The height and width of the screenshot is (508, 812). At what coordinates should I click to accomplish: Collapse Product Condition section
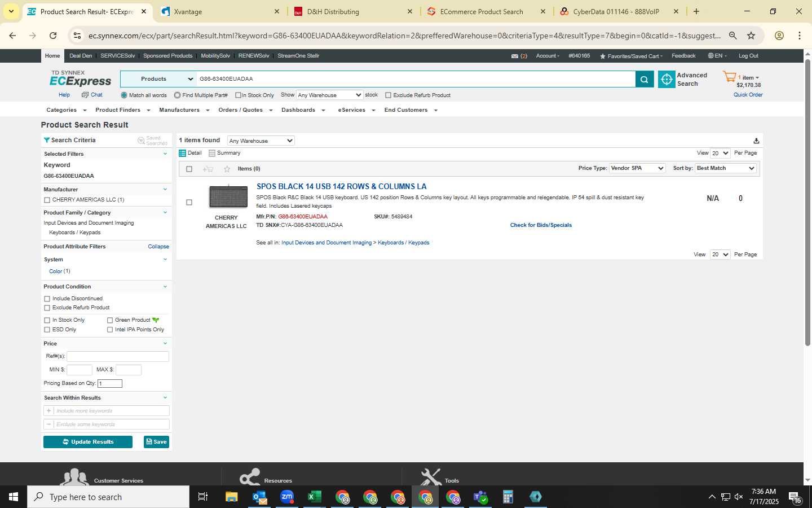point(165,287)
